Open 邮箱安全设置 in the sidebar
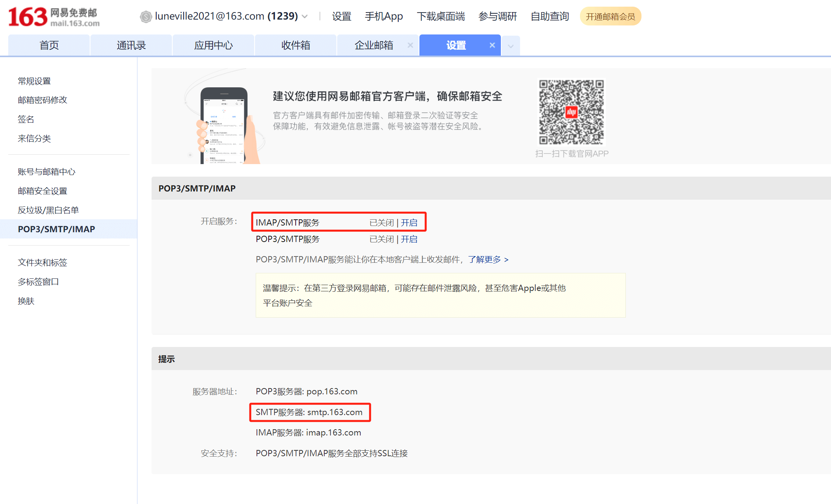The width and height of the screenshot is (831, 504). pos(43,191)
